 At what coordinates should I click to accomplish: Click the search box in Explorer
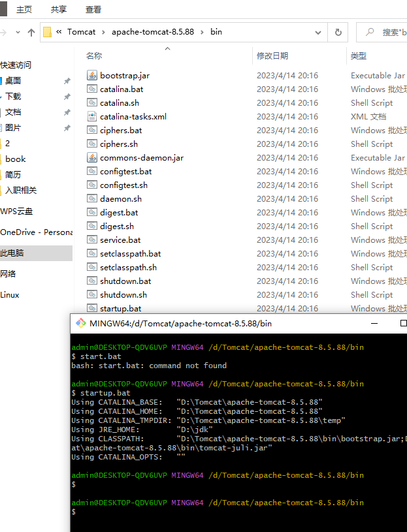382,32
